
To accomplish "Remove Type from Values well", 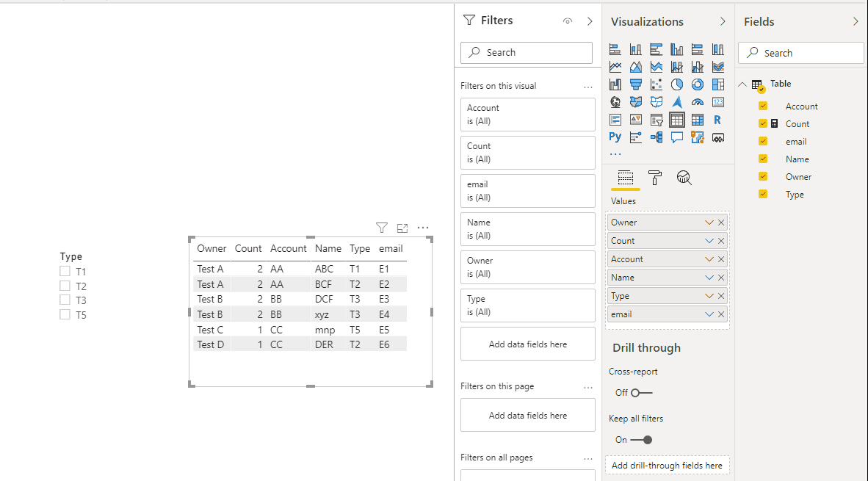I will [x=721, y=295].
